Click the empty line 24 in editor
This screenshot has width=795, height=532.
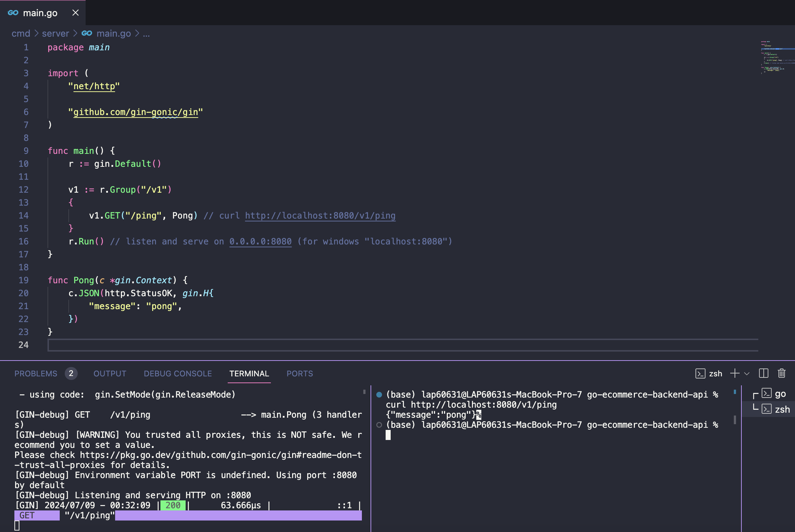tap(216, 345)
